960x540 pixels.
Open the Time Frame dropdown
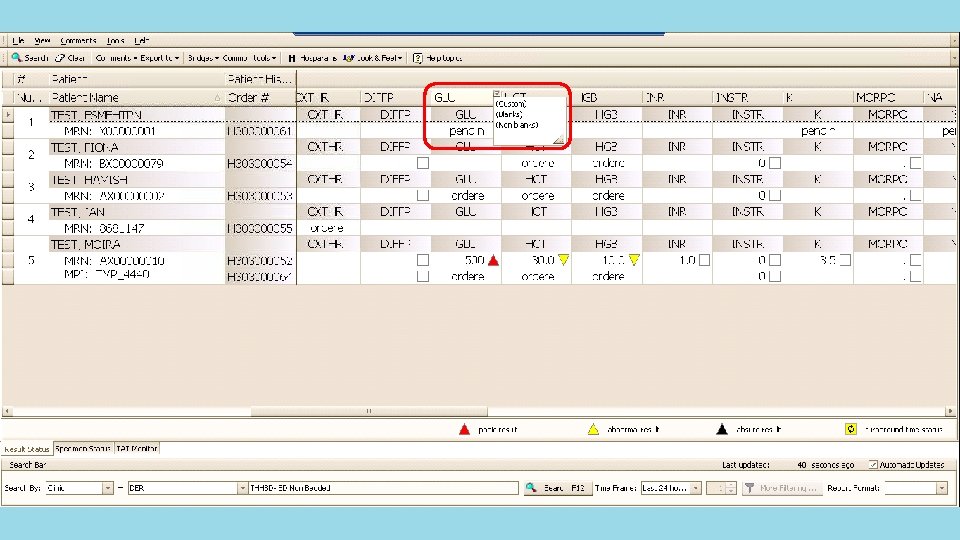coord(696,488)
